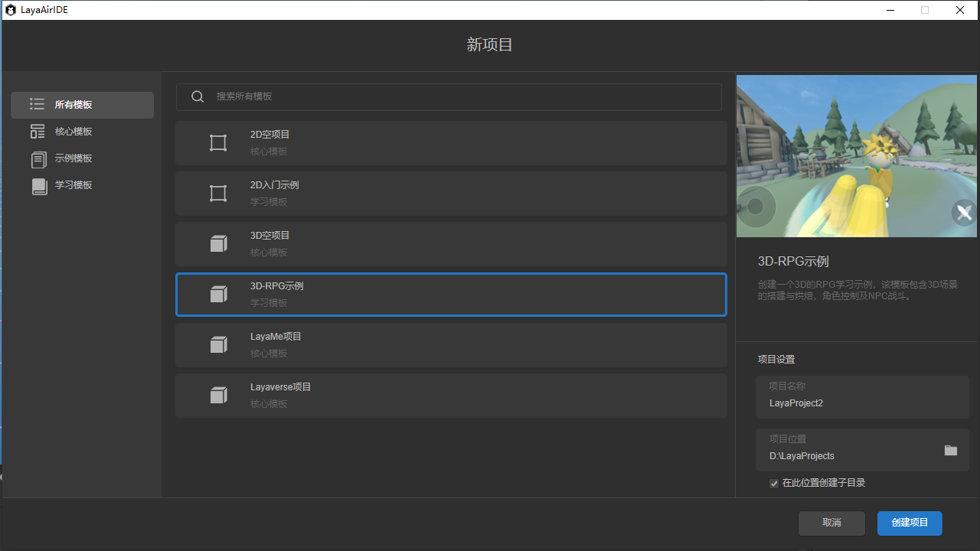Viewport: 980px width, 551px height.
Task: Click the 3D空项目 cube icon
Action: (218, 244)
